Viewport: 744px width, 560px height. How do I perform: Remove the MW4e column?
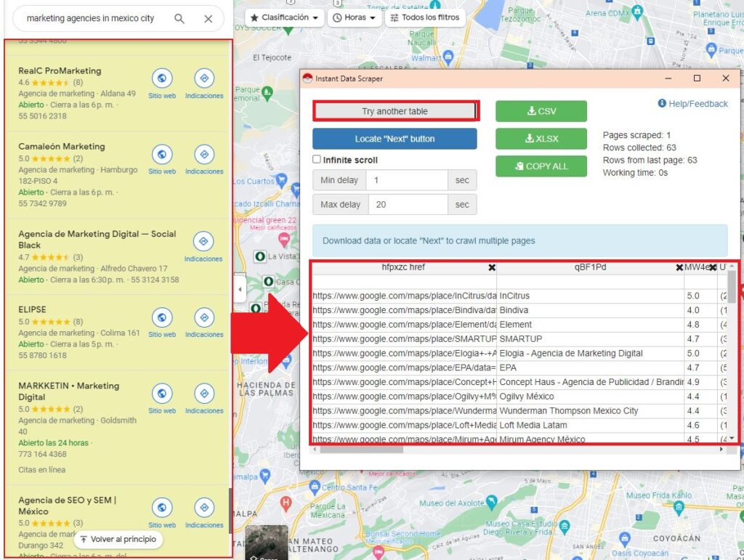pos(713,268)
